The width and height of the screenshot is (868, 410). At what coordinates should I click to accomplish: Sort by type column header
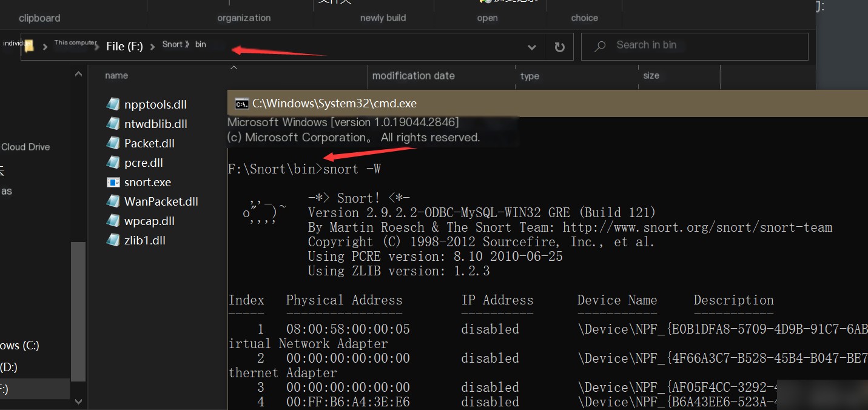[x=530, y=76]
